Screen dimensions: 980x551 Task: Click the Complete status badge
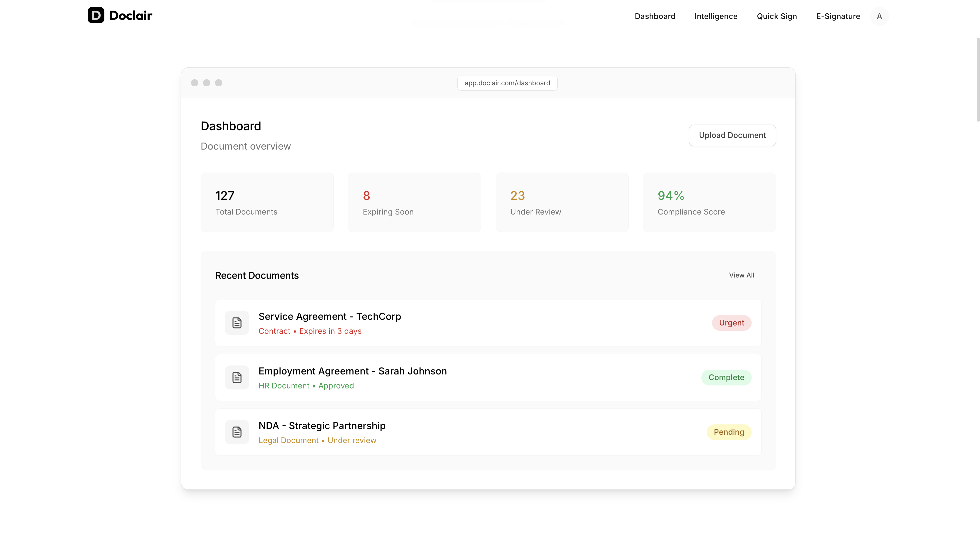(726, 377)
